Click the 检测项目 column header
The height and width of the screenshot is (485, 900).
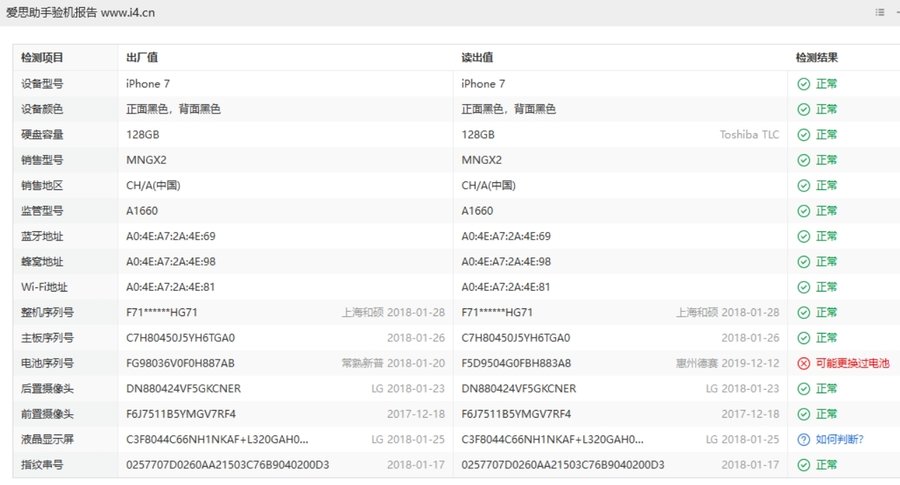tap(42, 57)
